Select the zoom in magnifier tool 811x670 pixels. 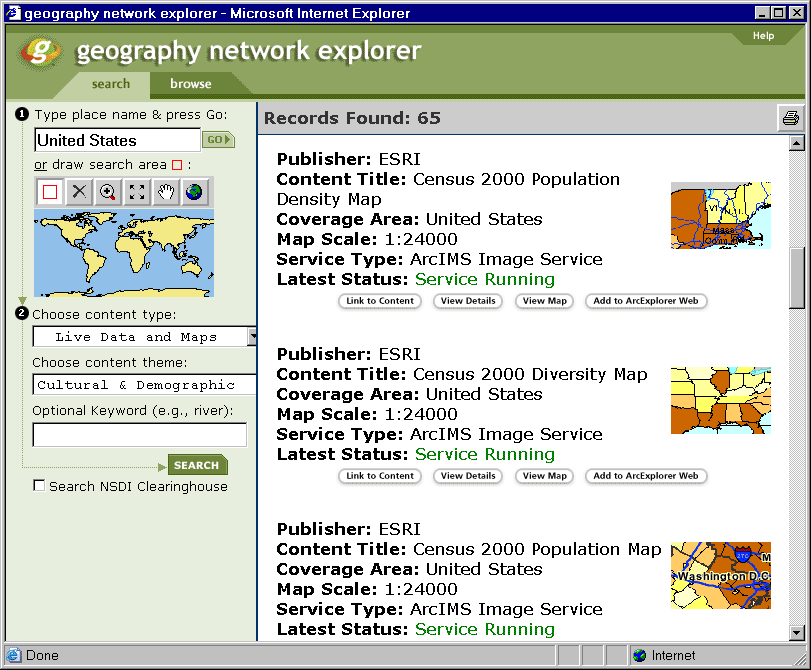tap(106, 192)
